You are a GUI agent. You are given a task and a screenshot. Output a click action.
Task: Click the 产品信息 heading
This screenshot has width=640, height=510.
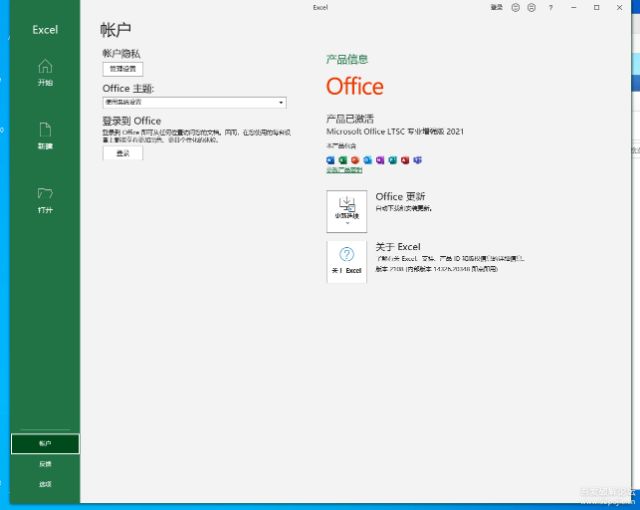[x=347, y=60]
